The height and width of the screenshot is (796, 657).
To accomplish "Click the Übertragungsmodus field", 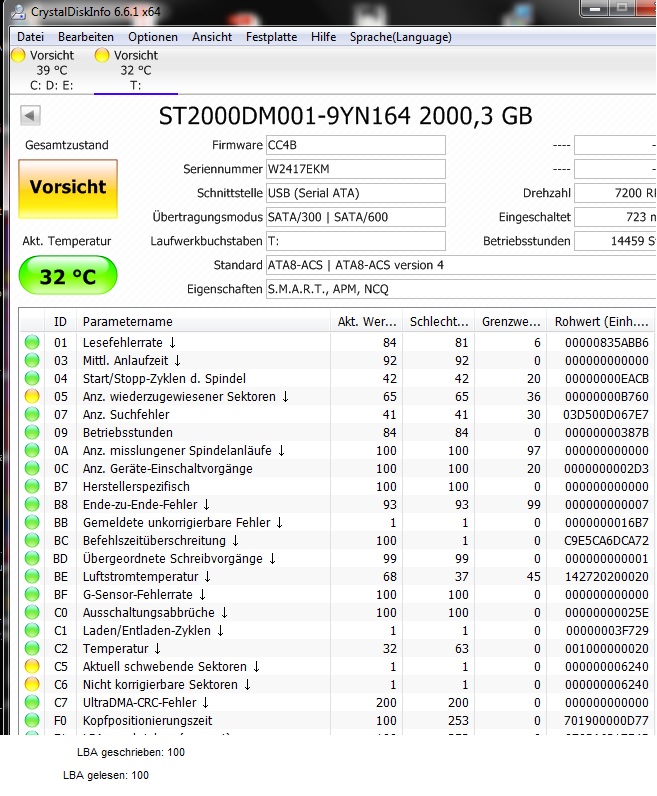I will tap(356, 217).
